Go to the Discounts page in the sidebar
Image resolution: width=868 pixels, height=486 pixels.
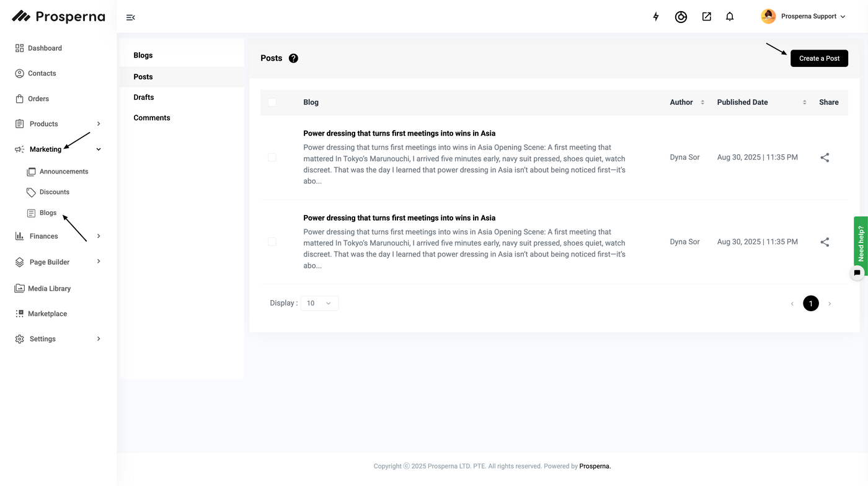tap(54, 192)
